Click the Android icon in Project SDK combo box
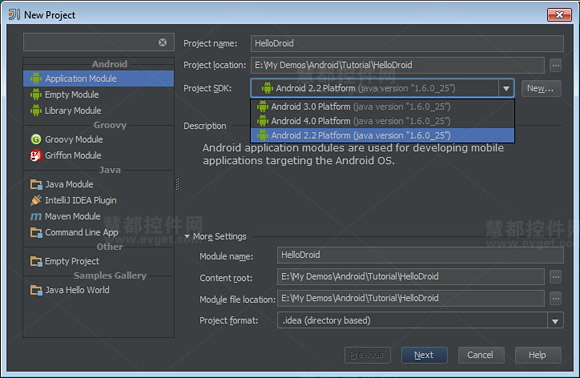 [267, 88]
